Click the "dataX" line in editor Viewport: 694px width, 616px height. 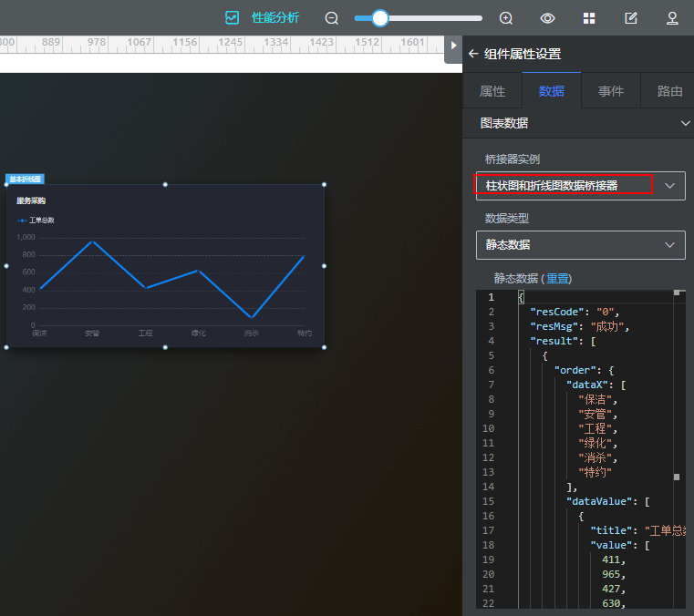point(596,385)
